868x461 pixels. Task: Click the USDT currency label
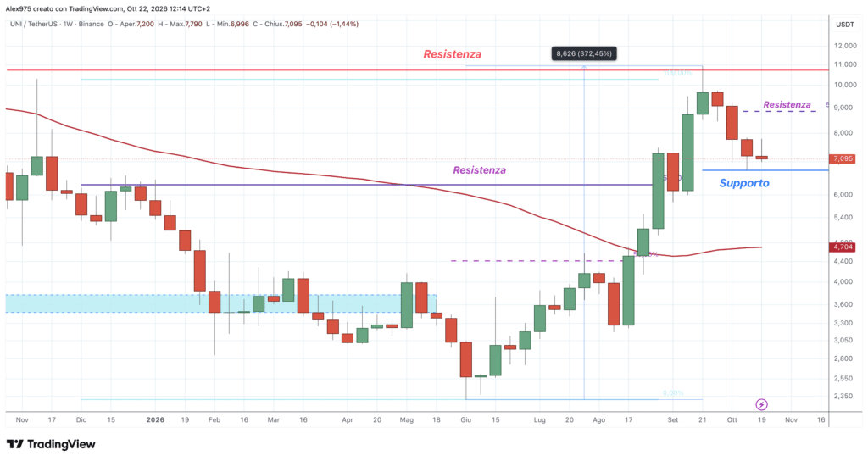pos(845,25)
